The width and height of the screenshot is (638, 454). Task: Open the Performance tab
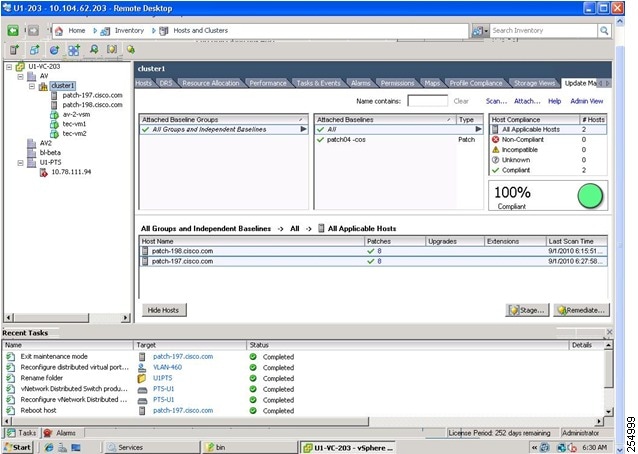point(268,83)
